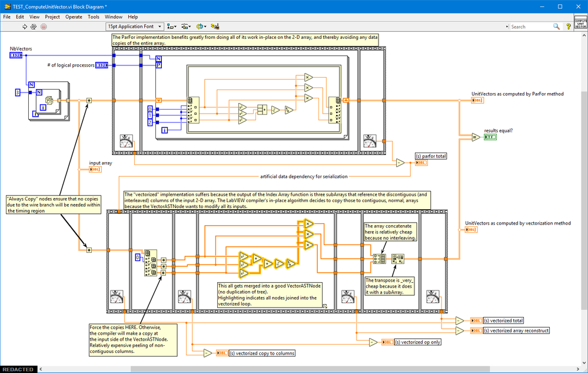Click the VI connector icon at top right
Viewport: 588px width, 373px height.
(x=580, y=22)
